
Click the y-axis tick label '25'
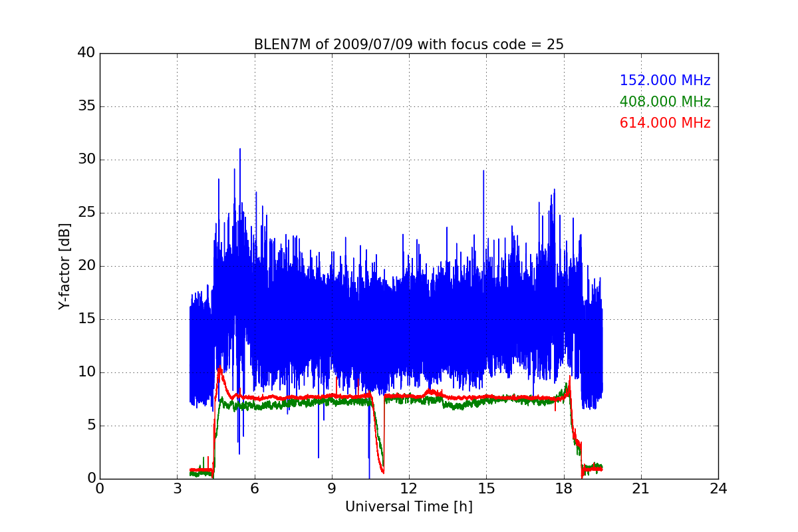click(x=86, y=213)
